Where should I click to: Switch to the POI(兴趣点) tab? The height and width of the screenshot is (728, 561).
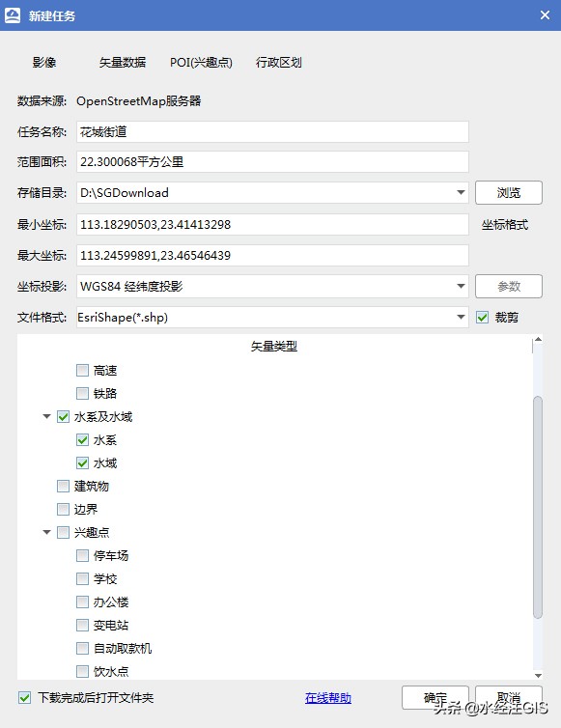[201, 62]
